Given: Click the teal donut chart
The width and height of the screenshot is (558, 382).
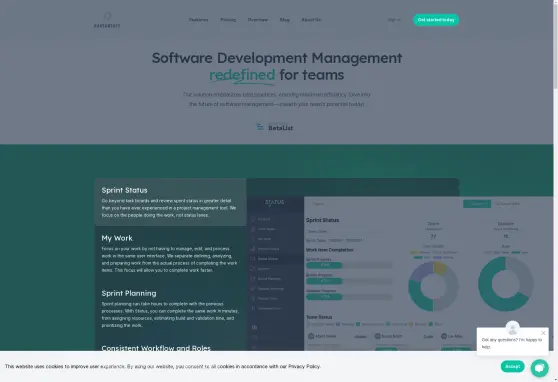Looking at the screenshot, I should (505, 284).
